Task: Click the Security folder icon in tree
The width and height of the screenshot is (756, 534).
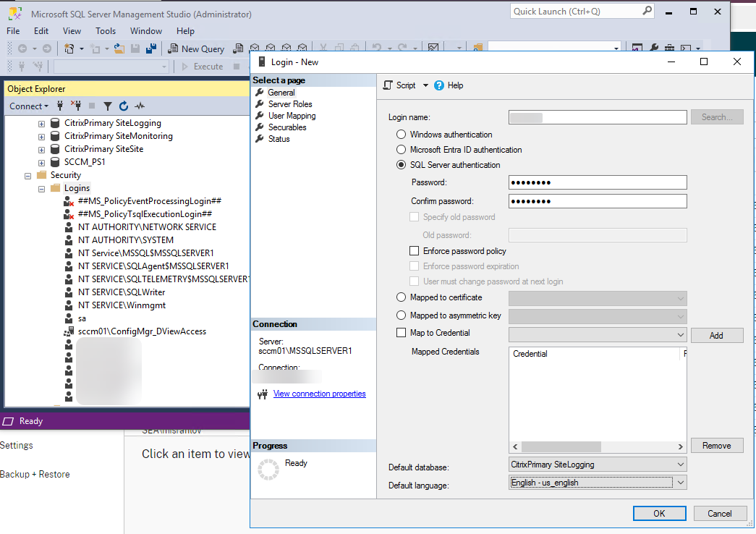Action: [x=42, y=175]
